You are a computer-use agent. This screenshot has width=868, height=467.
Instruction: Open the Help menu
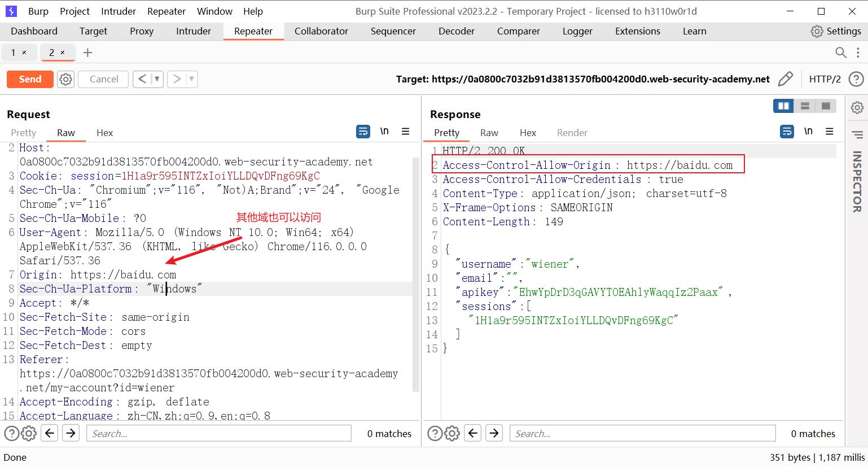point(253,11)
